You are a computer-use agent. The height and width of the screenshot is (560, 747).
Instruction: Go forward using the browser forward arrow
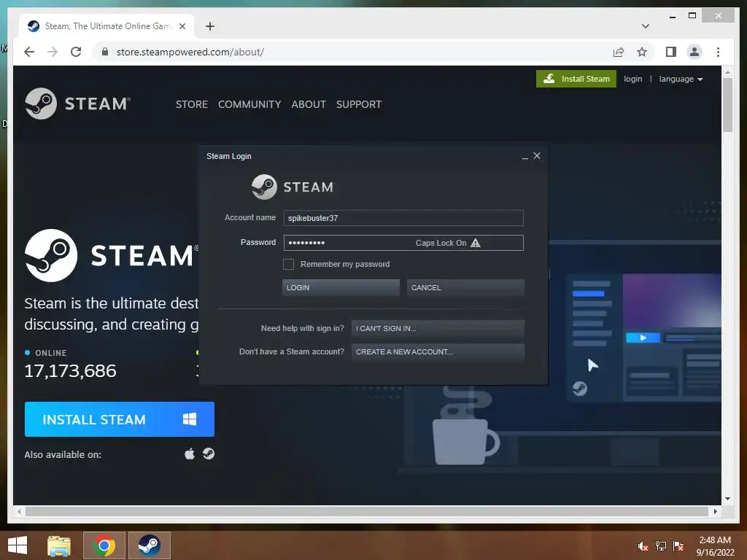coord(53,52)
